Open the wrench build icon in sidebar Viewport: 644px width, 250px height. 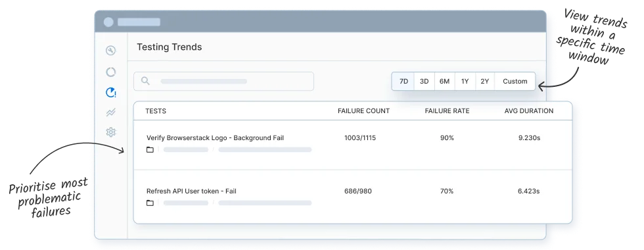[110, 51]
